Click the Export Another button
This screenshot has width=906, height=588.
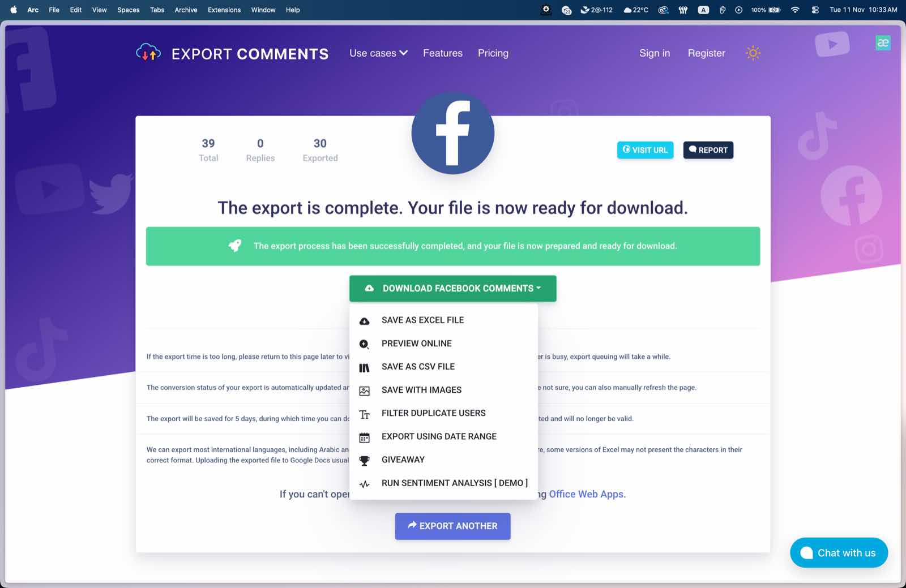[x=452, y=526]
